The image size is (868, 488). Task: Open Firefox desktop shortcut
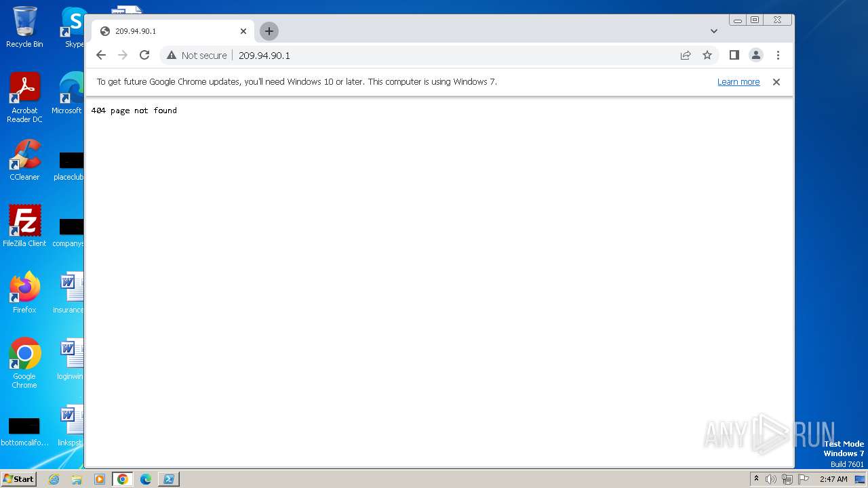(24, 293)
